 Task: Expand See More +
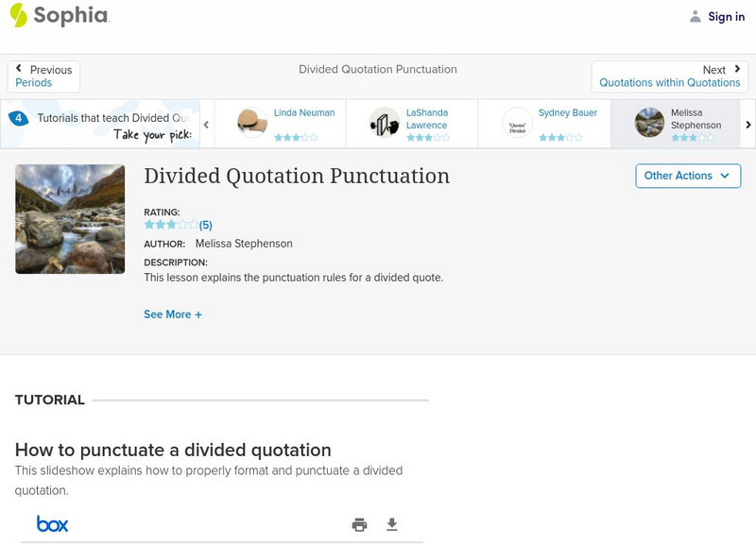coord(173,314)
